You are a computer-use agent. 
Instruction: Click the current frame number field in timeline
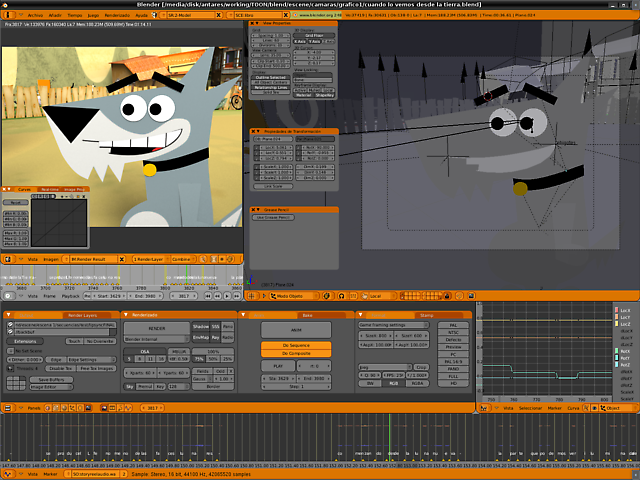[183, 296]
